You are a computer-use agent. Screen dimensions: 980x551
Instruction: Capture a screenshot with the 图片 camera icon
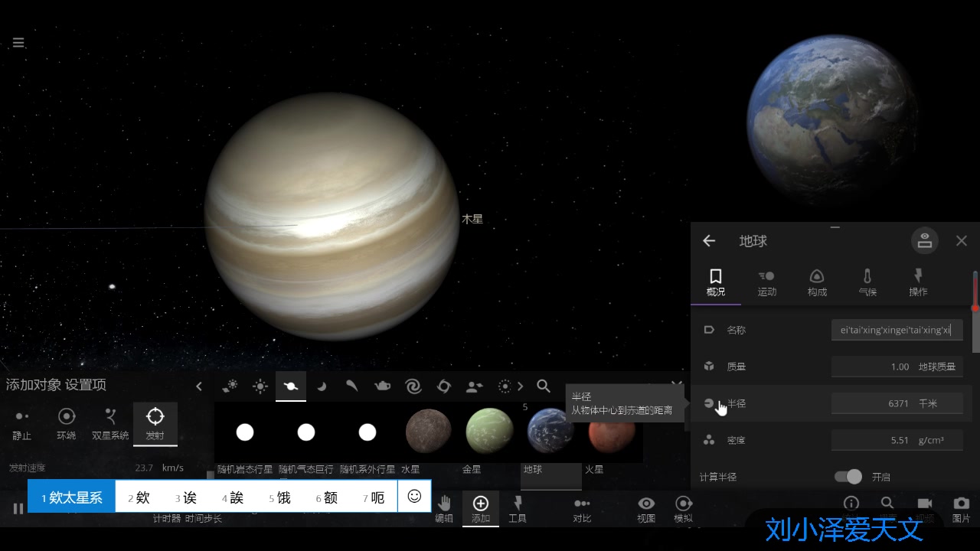click(x=961, y=504)
